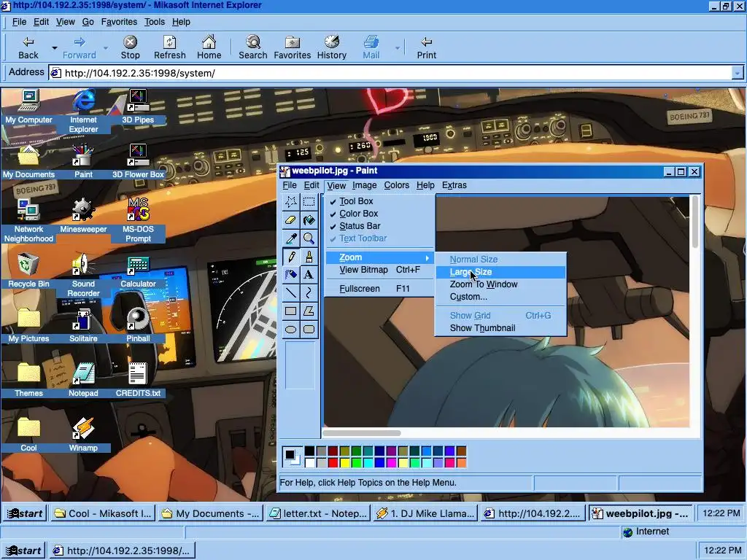
Task: Switch to Cool folder taskbar button
Action: pos(103,513)
